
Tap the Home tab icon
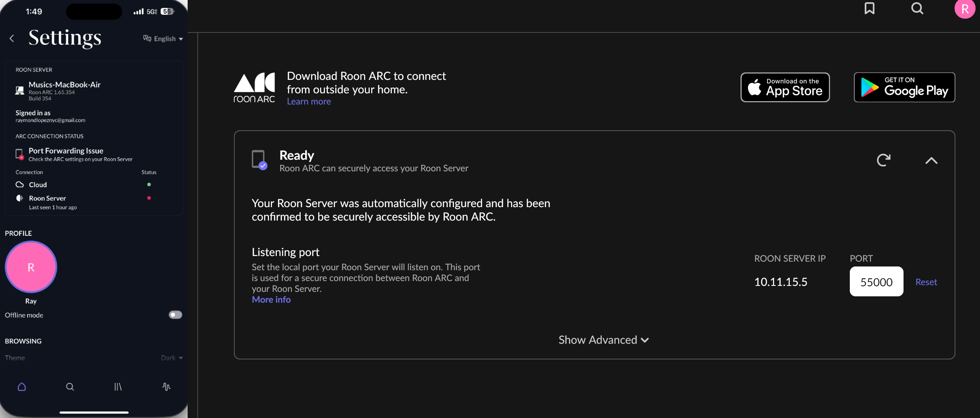click(x=22, y=386)
